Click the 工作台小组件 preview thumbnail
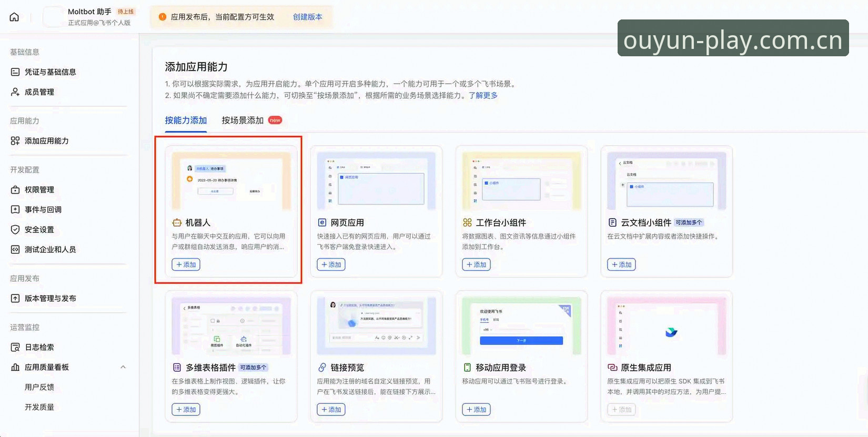This screenshot has height=437, width=868. coord(522,181)
